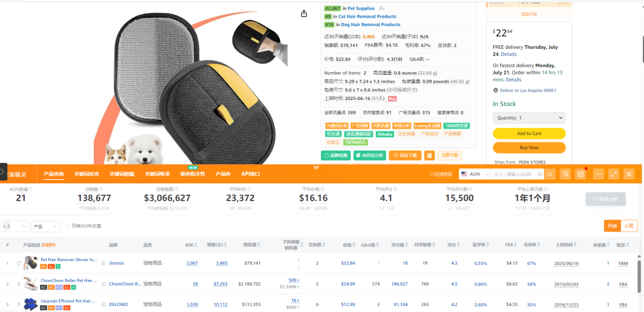
Task: Sort by 评分数 column arrows
Action: 406,245
